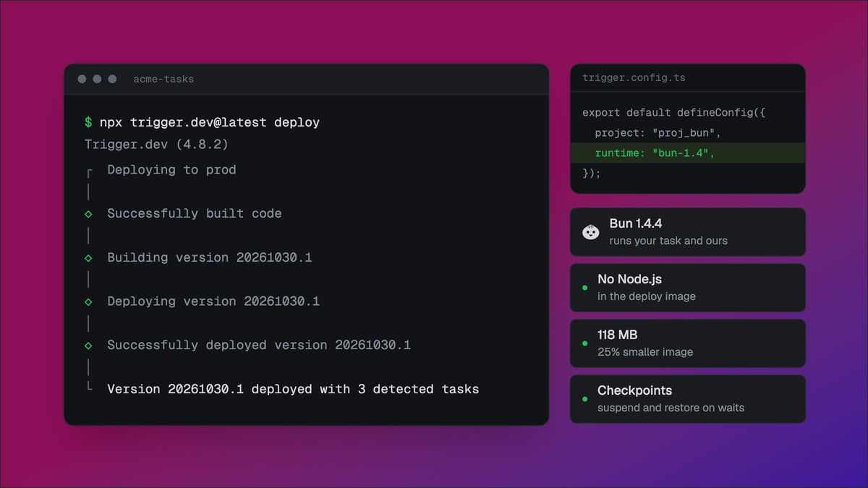Image resolution: width=868 pixels, height=488 pixels.
Task: Click the command "npx trigger.dev@latest deploy"
Action: tap(210, 122)
